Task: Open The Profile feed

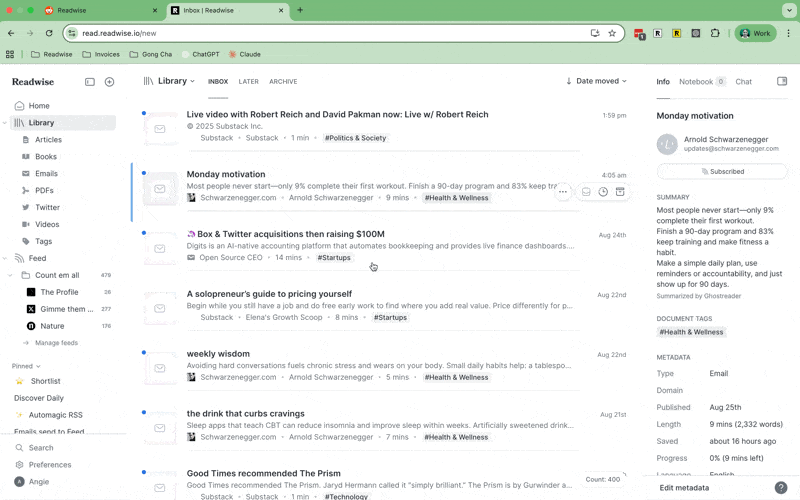Action: point(59,292)
